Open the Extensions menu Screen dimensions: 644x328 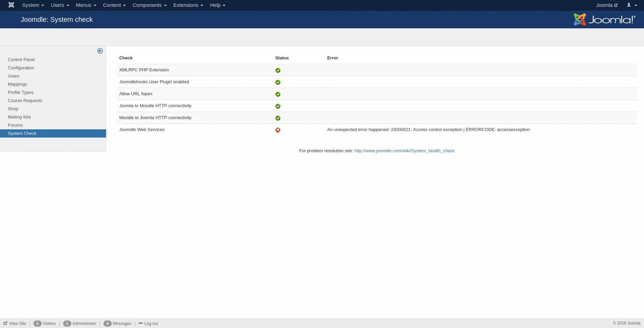coord(188,5)
